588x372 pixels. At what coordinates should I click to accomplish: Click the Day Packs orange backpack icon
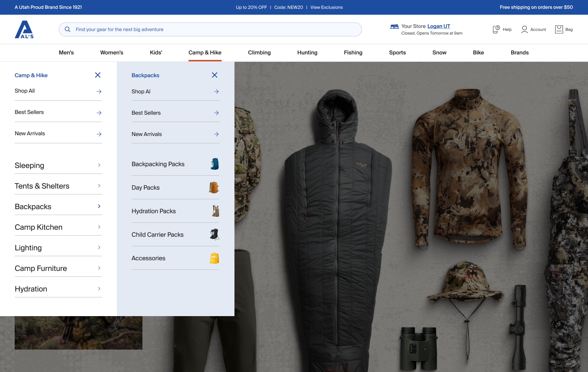coord(215,187)
